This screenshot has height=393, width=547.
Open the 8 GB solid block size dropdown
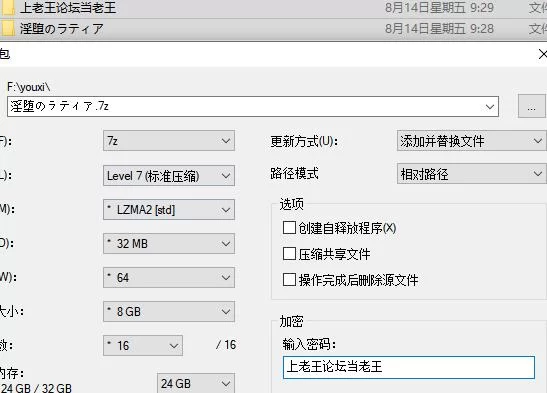point(169,311)
